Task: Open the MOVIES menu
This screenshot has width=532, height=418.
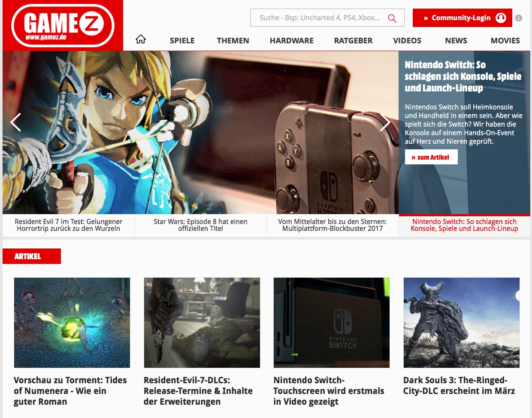Action: pos(505,41)
